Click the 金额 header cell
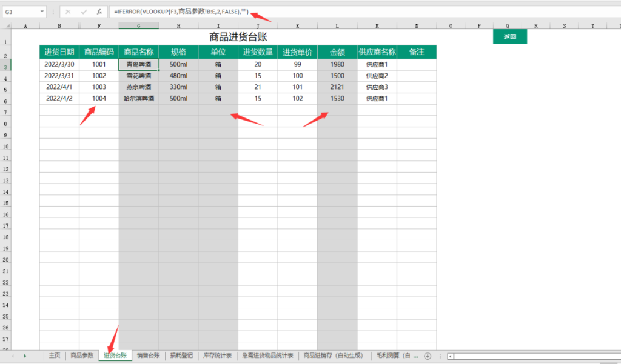 point(337,52)
